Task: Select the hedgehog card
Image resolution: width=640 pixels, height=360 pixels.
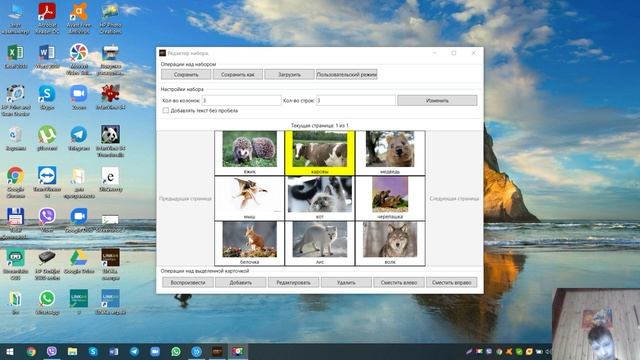Action: pyautogui.click(x=249, y=153)
